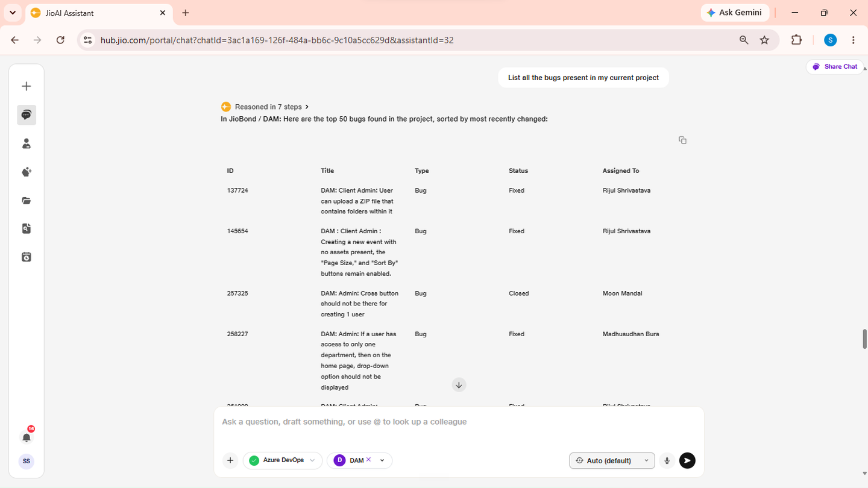Remove the DAM project chip
The height and width of the screenshot is (488, 868).
pos(369,459)
